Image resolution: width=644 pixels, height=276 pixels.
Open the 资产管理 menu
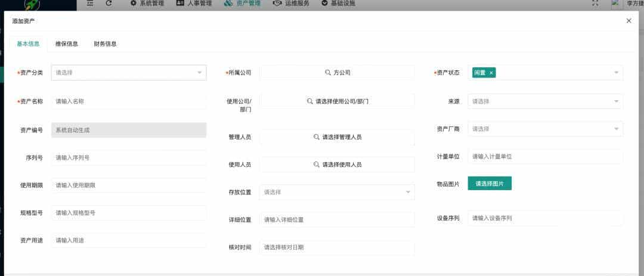(x=242, y=4)
